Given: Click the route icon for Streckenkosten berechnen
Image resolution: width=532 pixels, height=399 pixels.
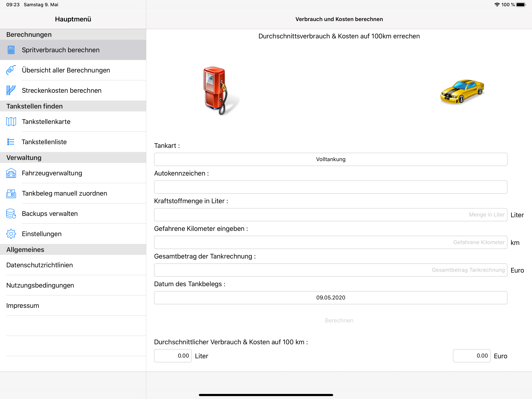Looking at the screenshot, I should tap(11, 90).
